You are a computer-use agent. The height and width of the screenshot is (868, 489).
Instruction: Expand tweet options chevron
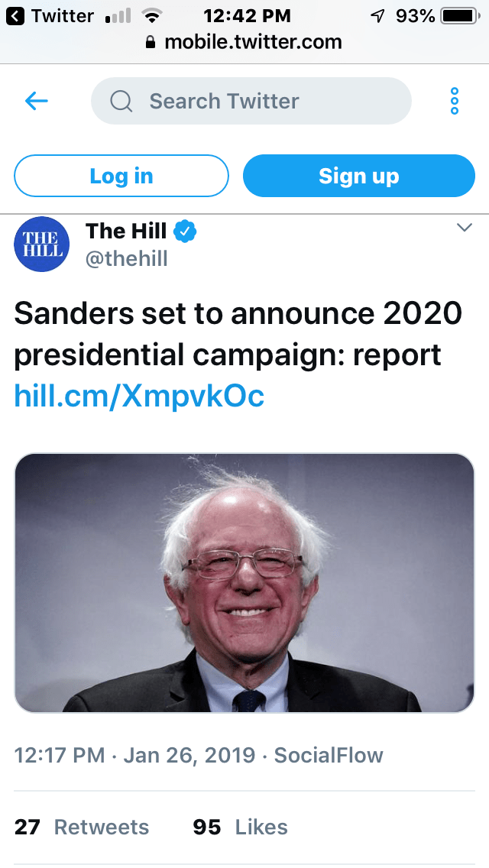[x=464, y=228]
